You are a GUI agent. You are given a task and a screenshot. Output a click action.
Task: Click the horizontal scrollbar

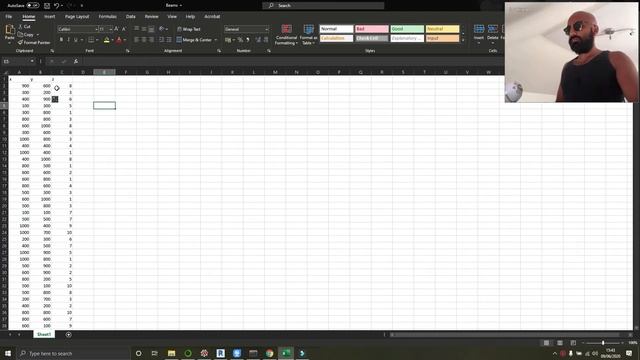pyautogui.click(x=504, y=335)
